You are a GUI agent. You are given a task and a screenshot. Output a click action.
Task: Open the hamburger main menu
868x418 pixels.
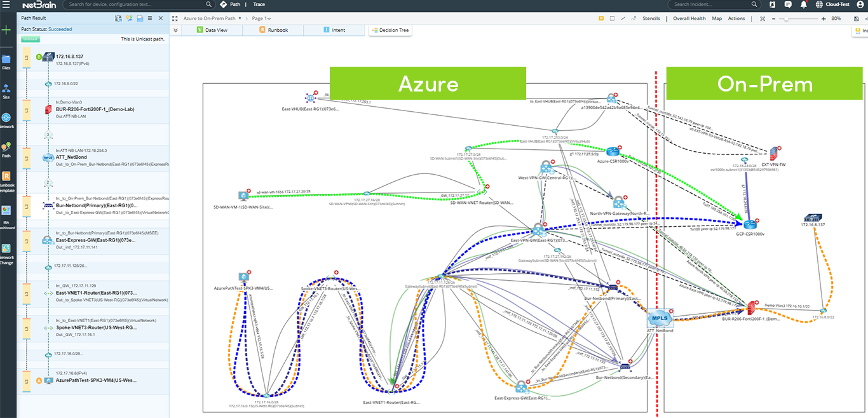[x=7, y=4]
